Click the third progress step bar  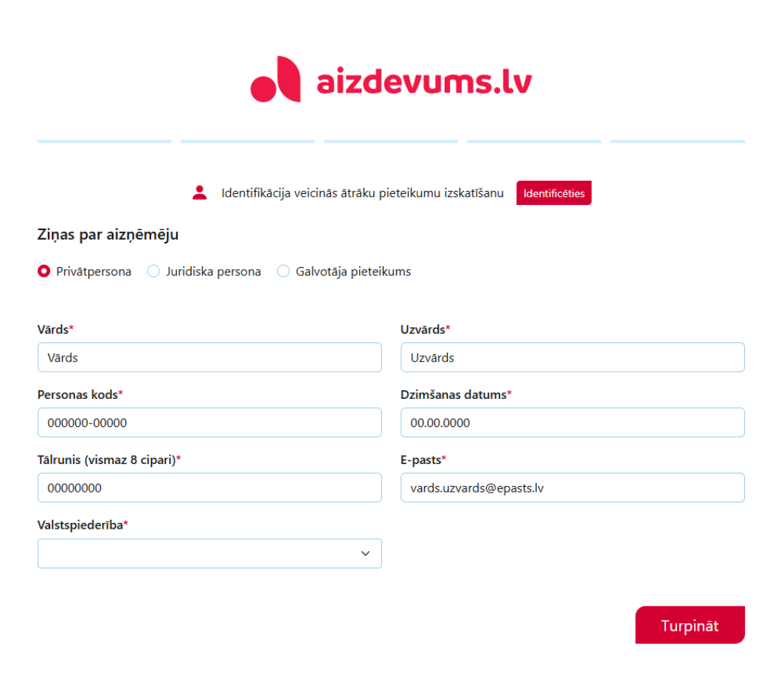[x=391, y=141]
